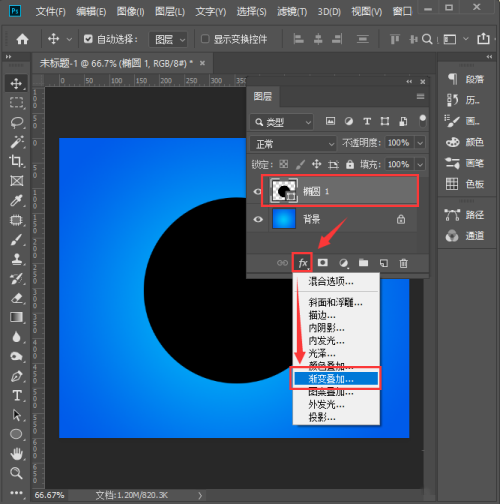The width and height of the screenshot is (500, 504).
Task: Open the 颜色 (color) panel
Action: [466, 142]
